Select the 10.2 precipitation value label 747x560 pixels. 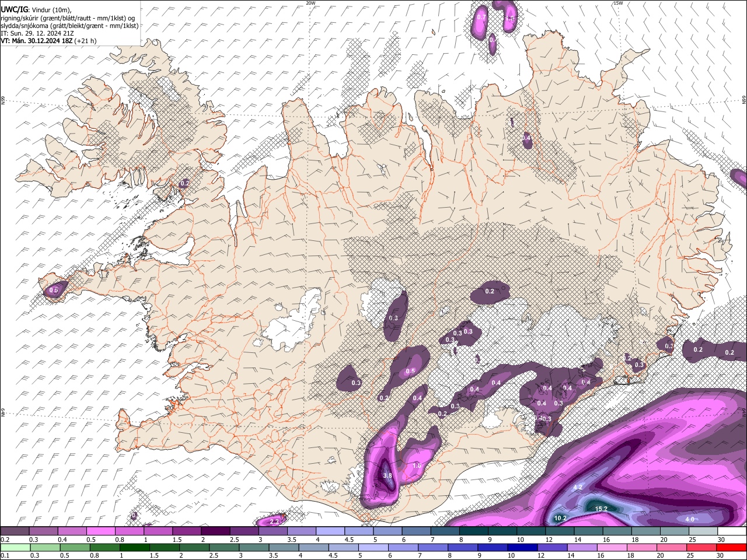pos(560,518)
